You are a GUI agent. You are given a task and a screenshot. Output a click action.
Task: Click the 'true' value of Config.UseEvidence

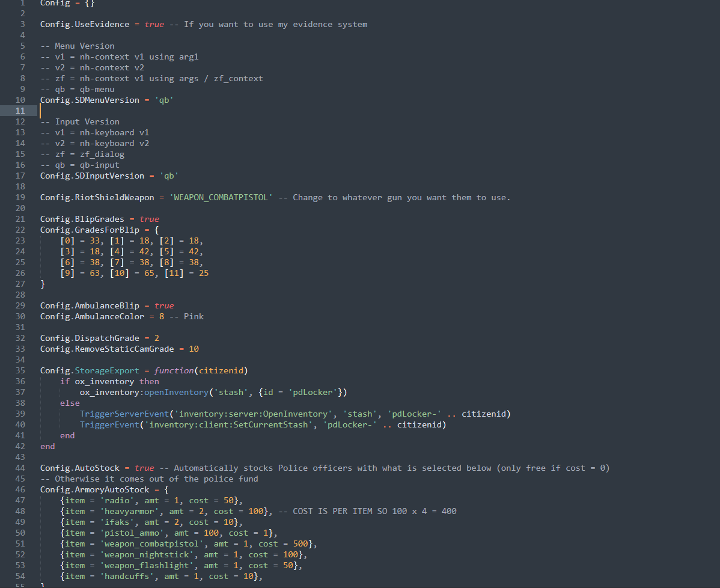pos(154,24)
